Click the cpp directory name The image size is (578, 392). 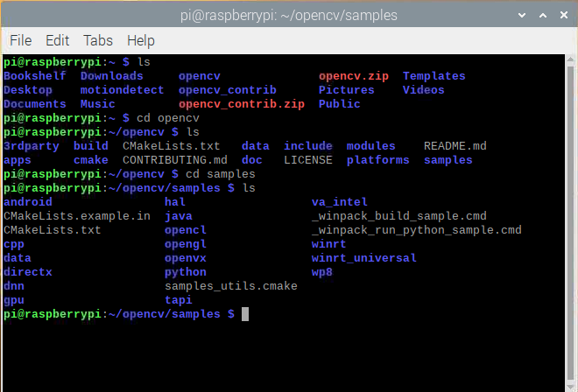[x=14, y=245]
